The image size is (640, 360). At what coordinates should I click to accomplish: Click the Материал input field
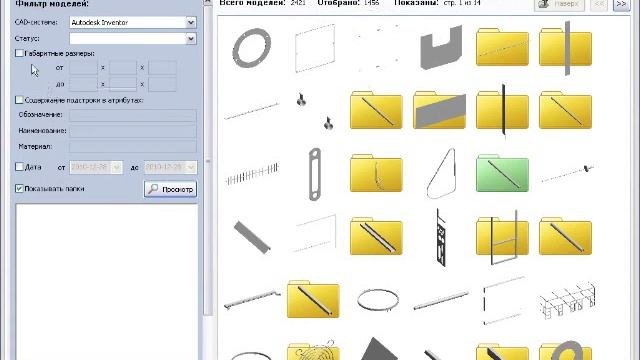[133, 147]
